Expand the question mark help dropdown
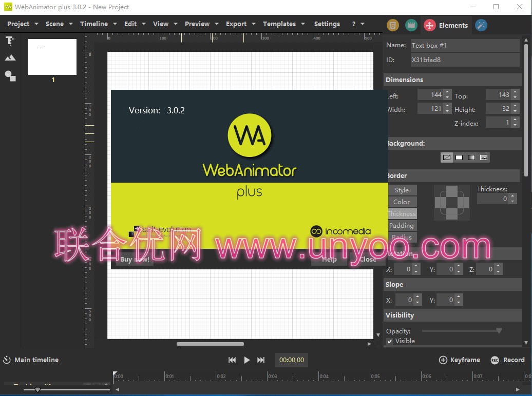 (x=363, y=24)
